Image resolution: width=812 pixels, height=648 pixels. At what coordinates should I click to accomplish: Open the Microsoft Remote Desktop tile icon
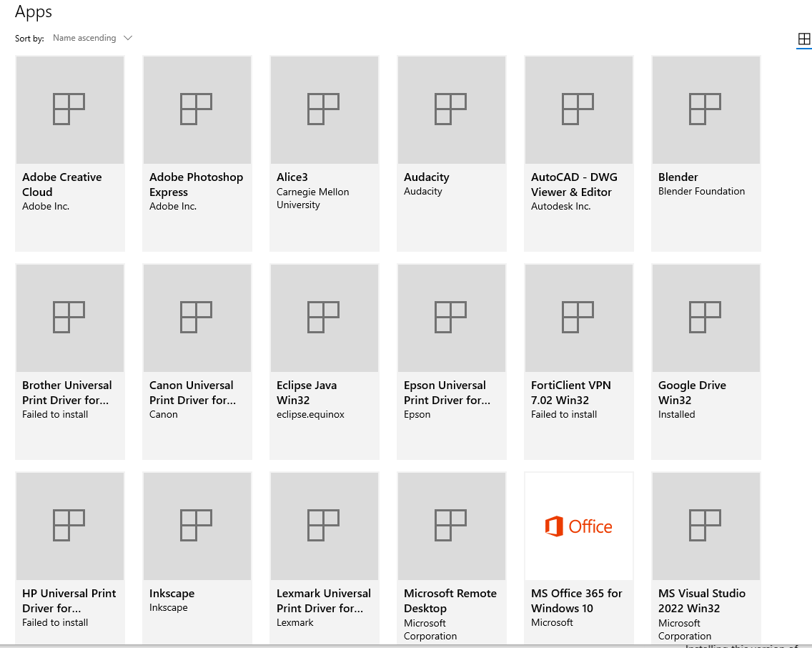coord(452,526)
